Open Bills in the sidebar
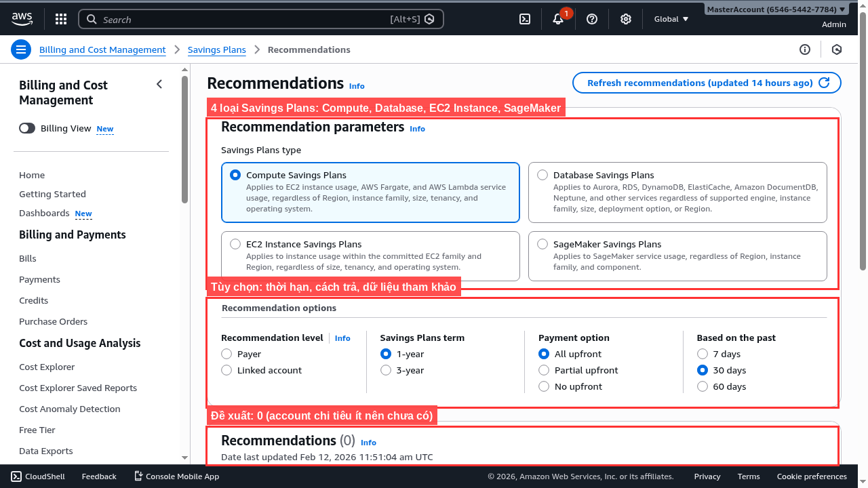This screenshot has height=488, width=868. click(28, 258)
